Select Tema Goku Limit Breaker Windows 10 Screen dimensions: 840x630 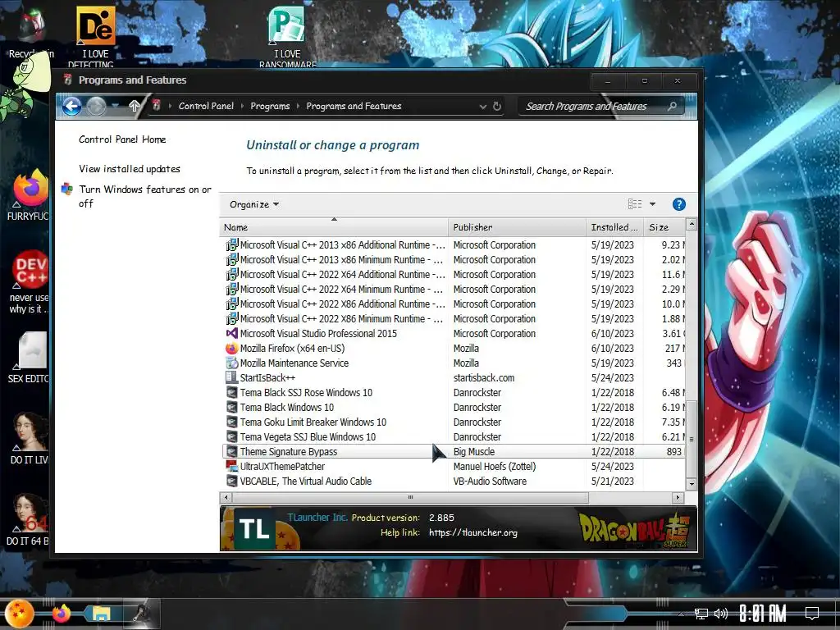[453, 422]
